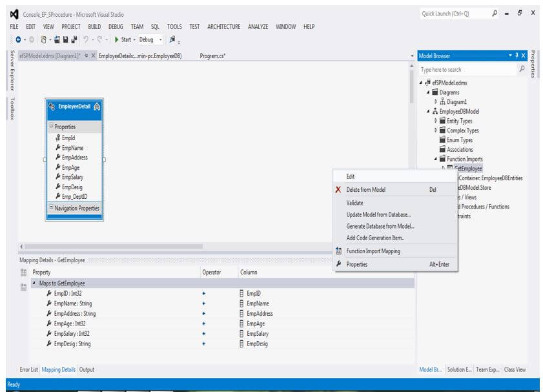Collapse the Function Imports tree node
Screen dimensions: 543x392
(436, 159)
